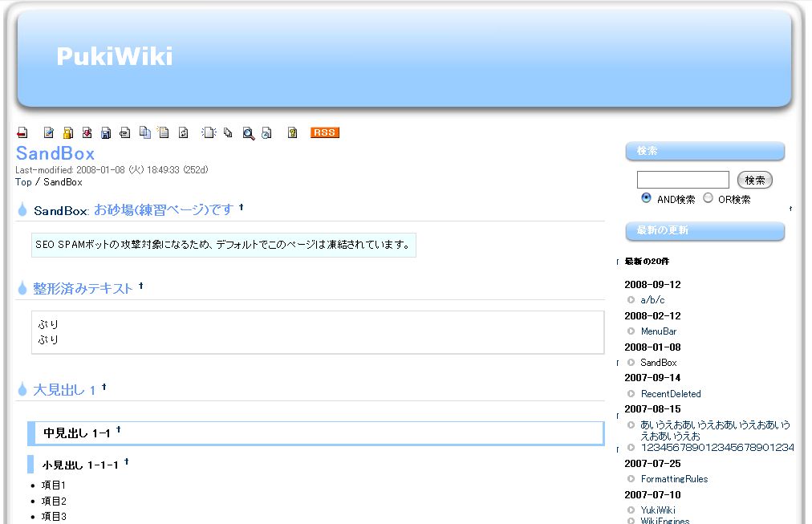812x524 pixels.
Task: Click the orange RSS badge
Action: pos(325,133)
